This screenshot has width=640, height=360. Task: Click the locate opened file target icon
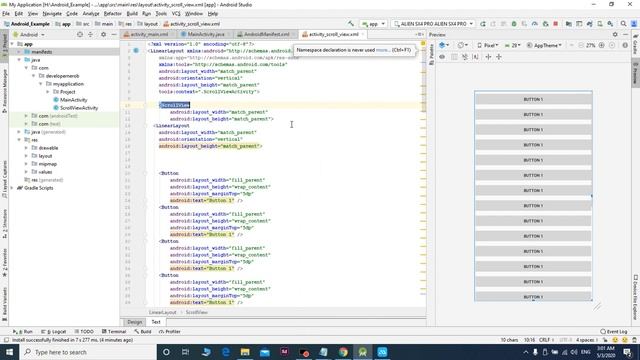point(80,35)
